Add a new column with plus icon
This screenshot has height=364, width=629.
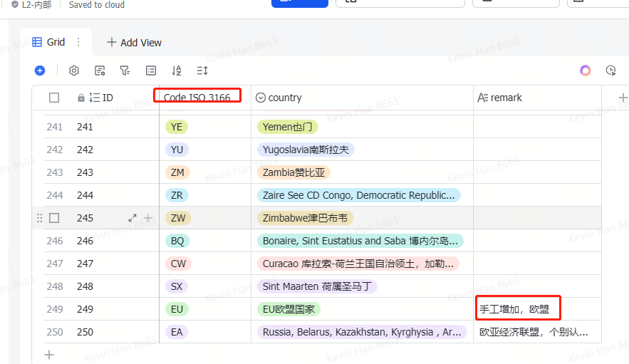tap(623, 98)
